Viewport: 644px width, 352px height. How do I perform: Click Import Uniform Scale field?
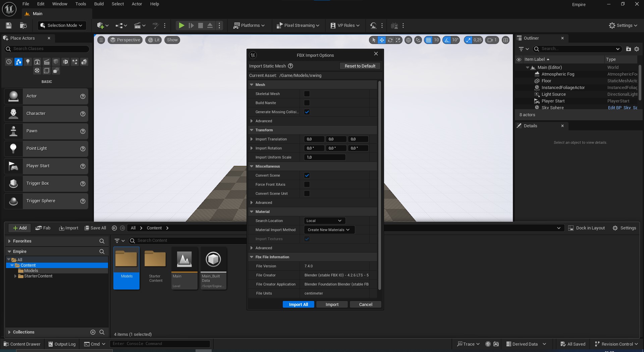[325, 157]
